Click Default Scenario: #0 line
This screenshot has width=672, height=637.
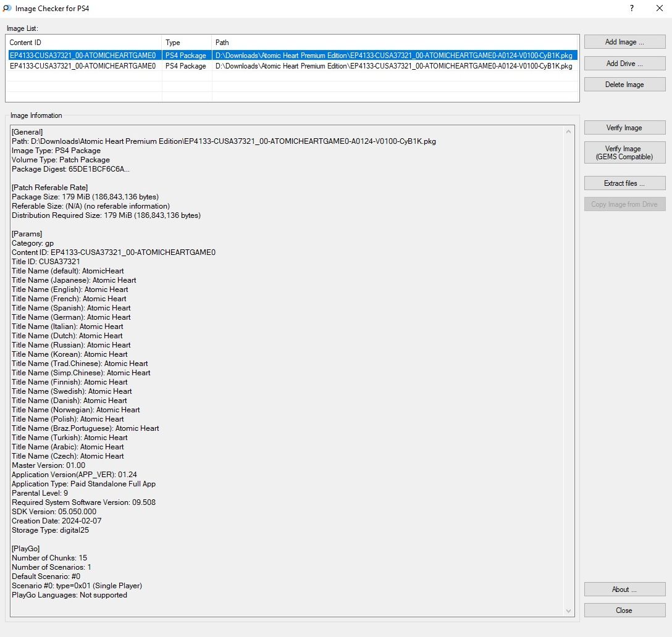46,577
